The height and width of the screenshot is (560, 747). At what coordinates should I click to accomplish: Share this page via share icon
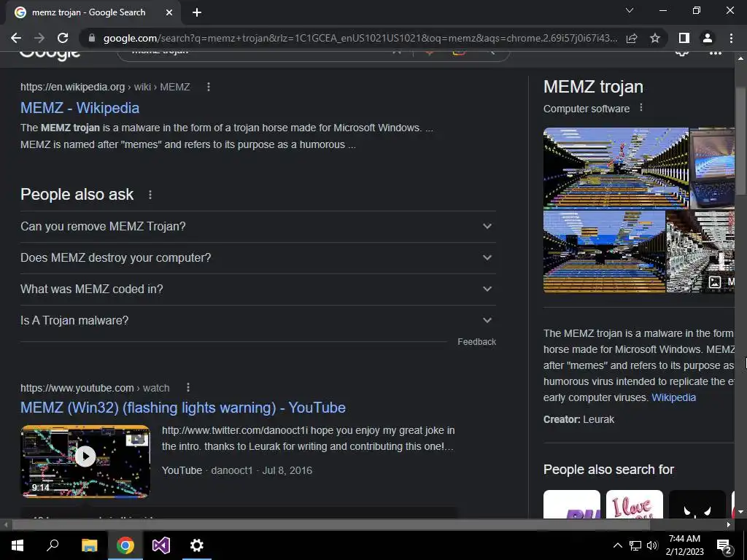[632, 38]
